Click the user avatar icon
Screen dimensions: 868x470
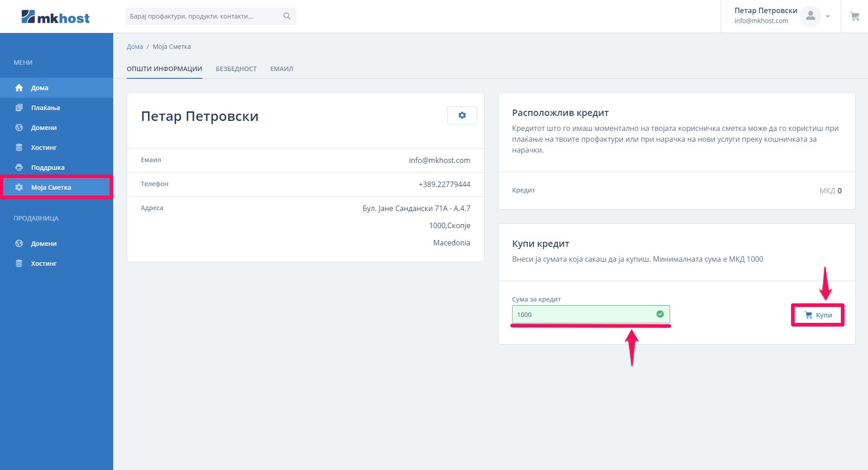pyautogui.click(x=810, y=16)
